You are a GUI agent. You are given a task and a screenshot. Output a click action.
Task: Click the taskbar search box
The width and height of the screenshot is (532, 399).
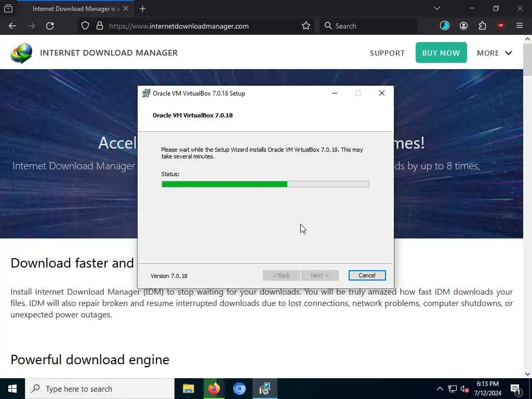(99, 389)
